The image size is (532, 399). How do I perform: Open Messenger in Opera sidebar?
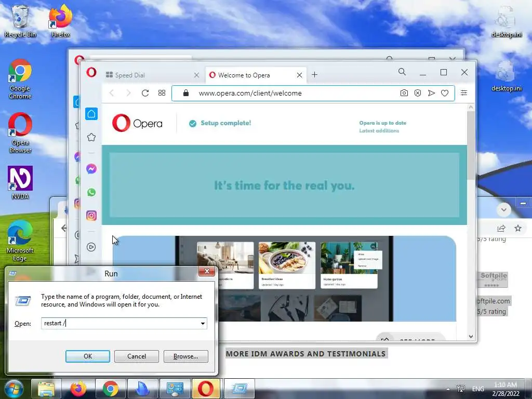coord(91,169)
